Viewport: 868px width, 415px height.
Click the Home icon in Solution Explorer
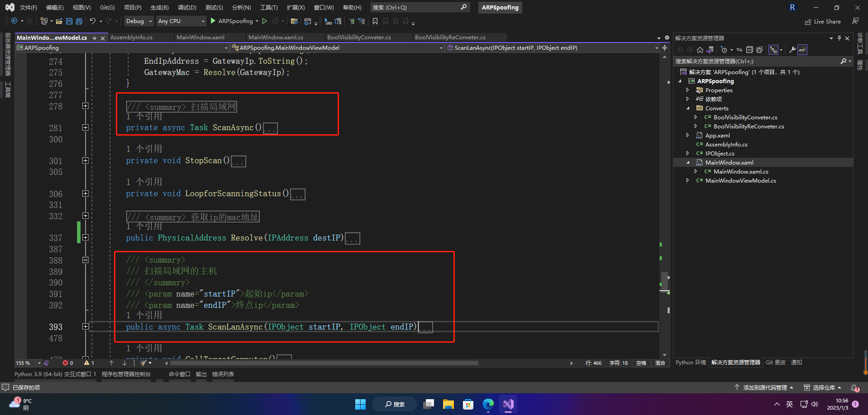pos(700,50)
